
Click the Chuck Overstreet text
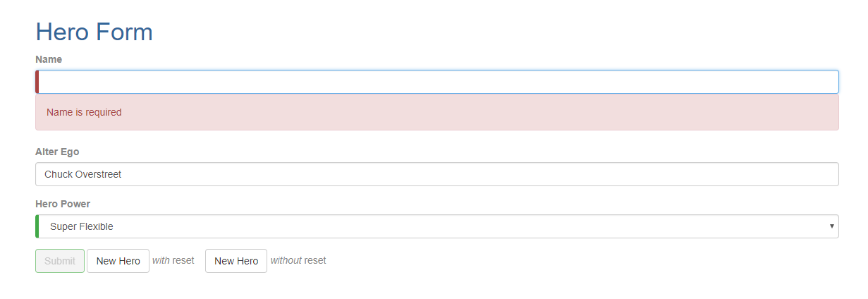pyautogui.click(x=82, y=174)
